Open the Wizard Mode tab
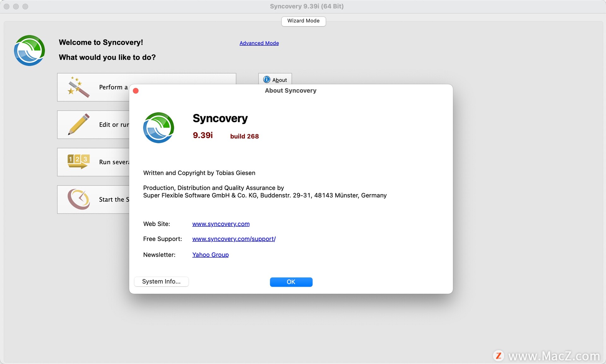606x364 pixels. [303, 21]
